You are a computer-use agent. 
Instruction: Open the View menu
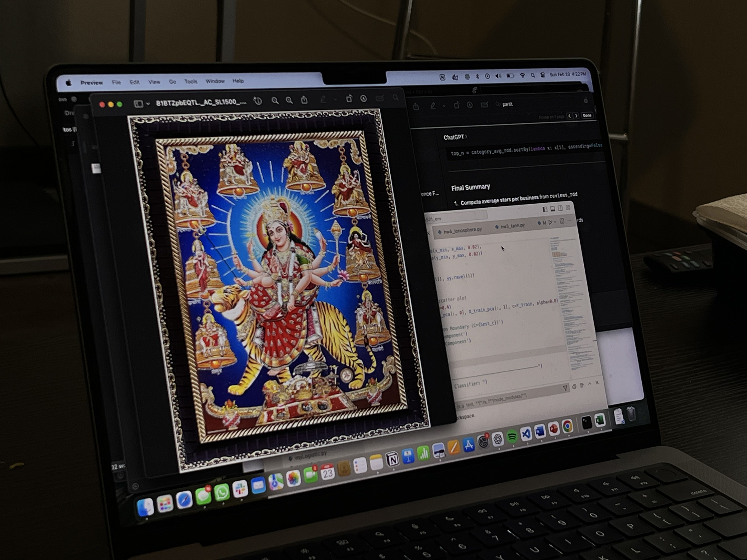tap(154, 82)
